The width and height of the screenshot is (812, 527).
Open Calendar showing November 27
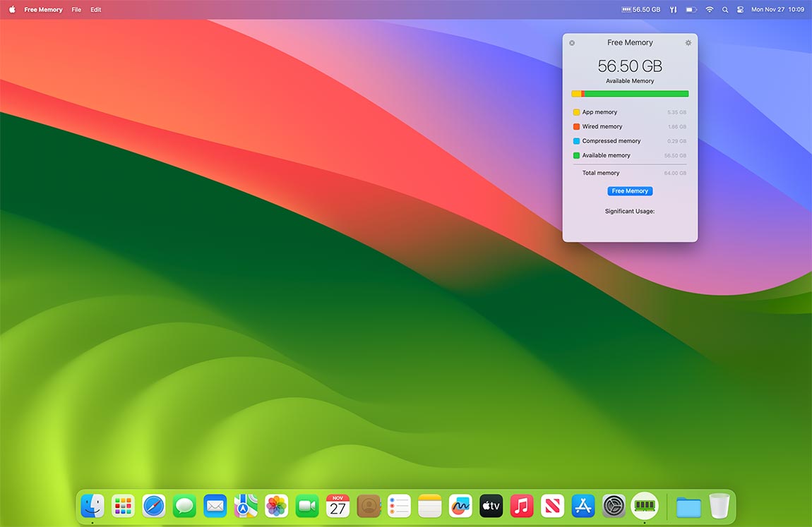tap(338, 505)
